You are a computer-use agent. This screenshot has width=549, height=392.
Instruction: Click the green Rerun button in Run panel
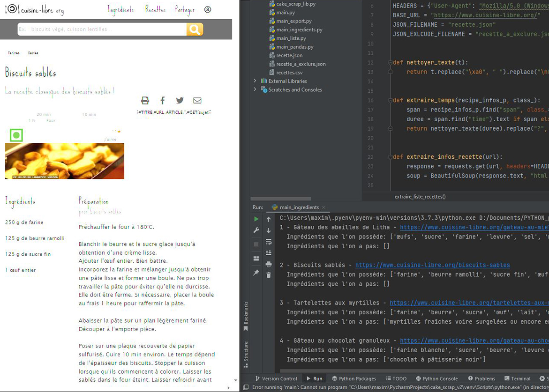coord(256,219)
